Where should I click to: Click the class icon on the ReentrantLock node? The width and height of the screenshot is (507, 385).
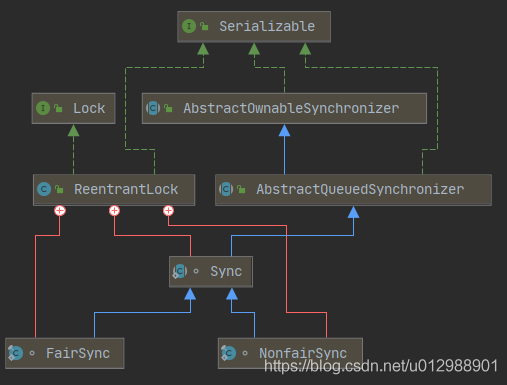click(x=44, y=189)
